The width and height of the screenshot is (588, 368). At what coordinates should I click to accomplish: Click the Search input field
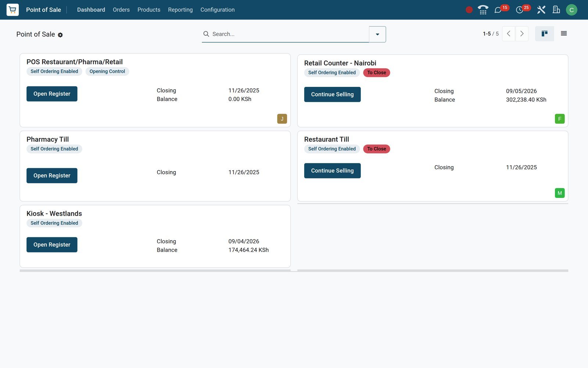(x=290, y=34)
